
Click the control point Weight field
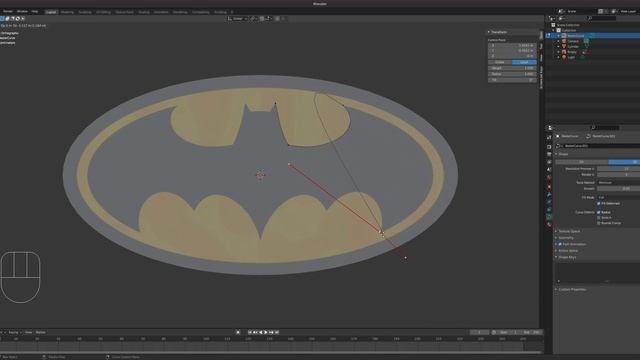pyautogui.click(x=512, y=68)
